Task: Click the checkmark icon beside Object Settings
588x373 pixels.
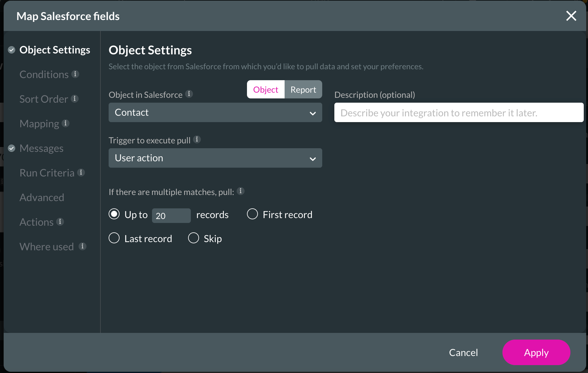Action: [x=12, y=50]
